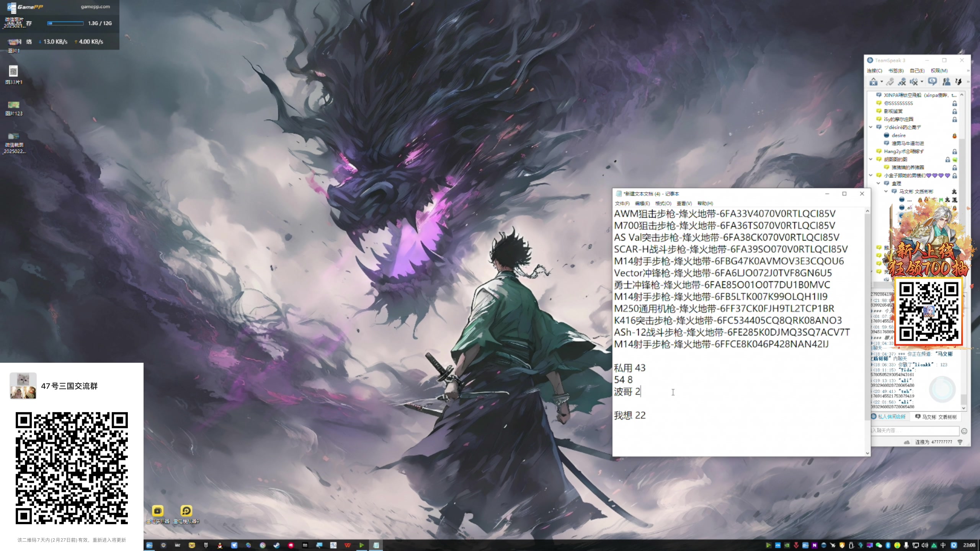Click the lock icon on 影视鉴赏 row
Screen dimensions: 980x551
[x=954, y=111]
